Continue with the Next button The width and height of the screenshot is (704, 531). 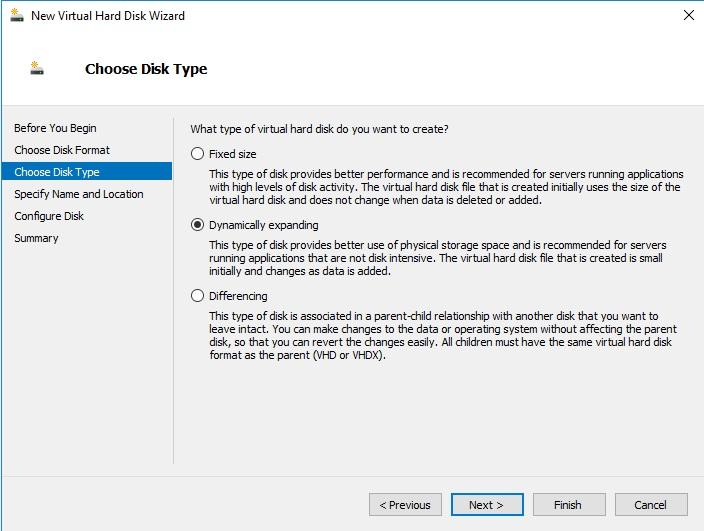487,505
